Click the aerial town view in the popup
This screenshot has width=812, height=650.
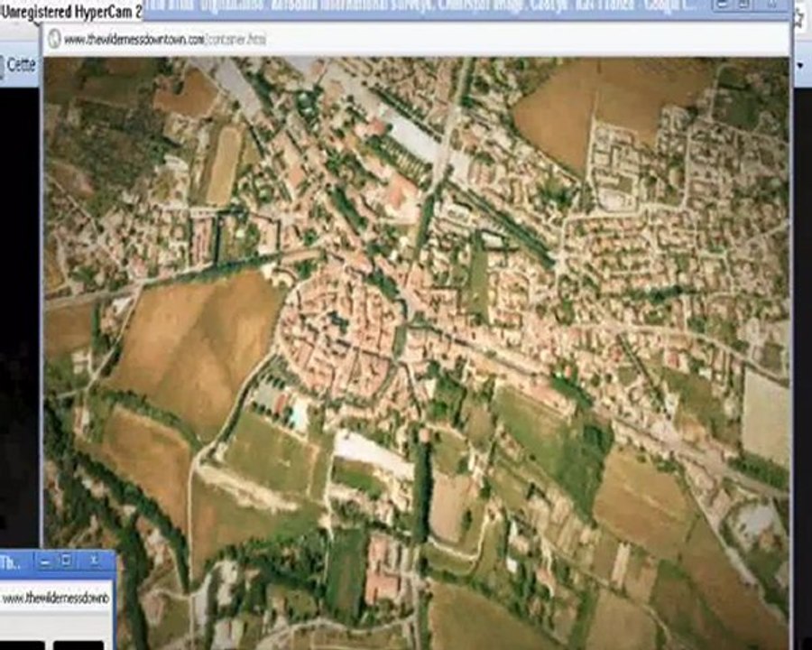coord(417,352)
